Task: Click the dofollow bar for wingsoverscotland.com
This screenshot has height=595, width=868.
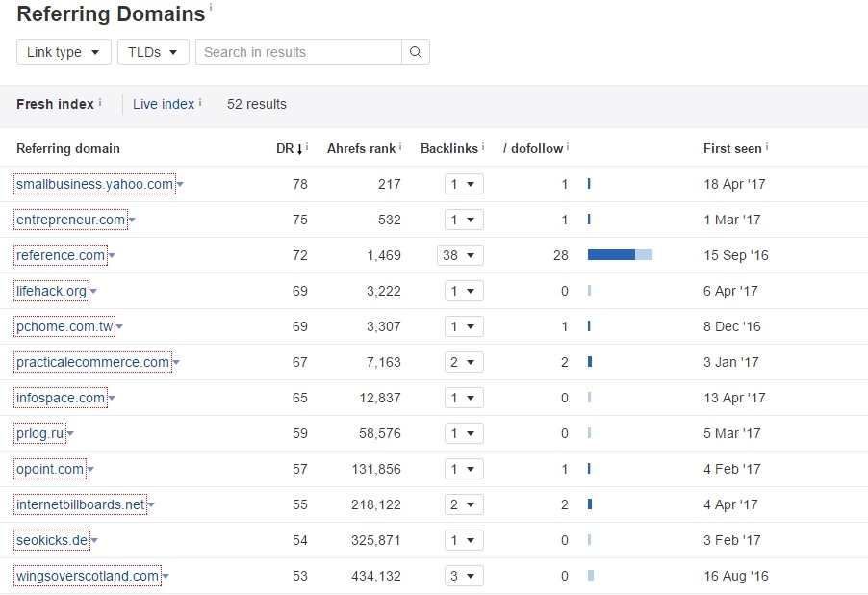Action: coord(591,576)
